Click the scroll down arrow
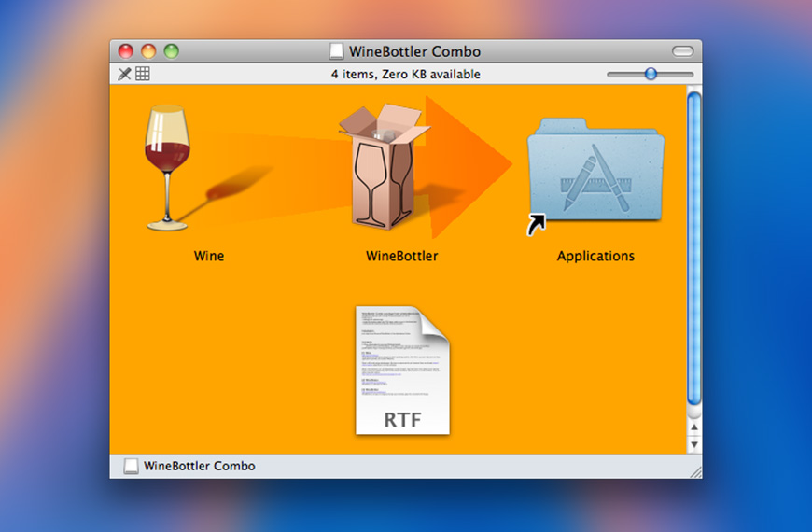Image resolution: width=812 pixels, height=532 pixels. click(x=693, y=444)
